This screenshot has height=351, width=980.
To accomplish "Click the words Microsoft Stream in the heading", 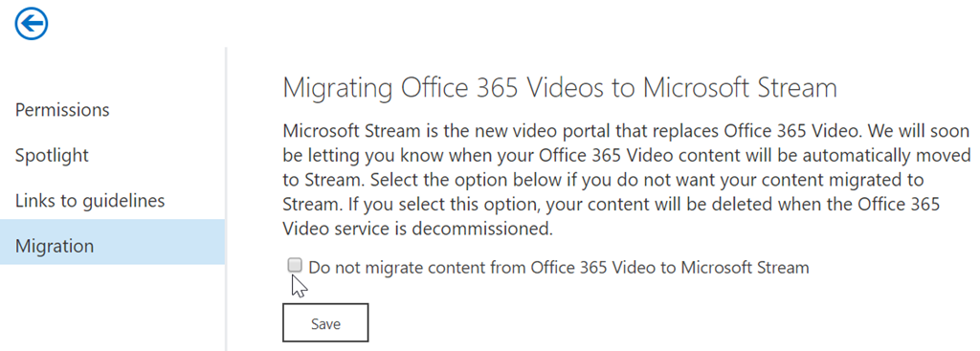I will (740, 88).
